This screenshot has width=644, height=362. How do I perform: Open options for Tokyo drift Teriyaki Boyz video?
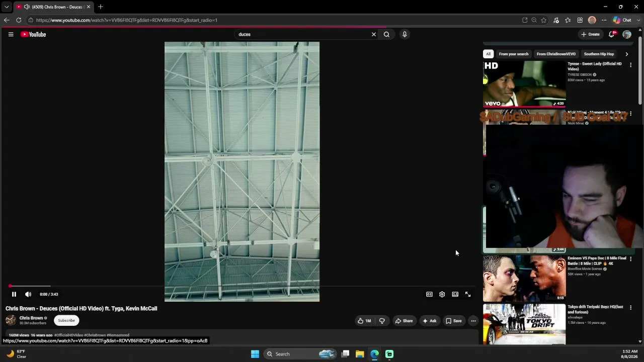pyautogui.click(x=630, y=308)
